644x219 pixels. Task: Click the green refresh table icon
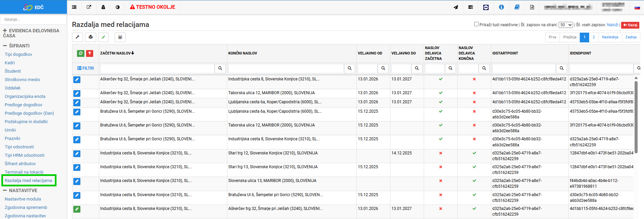click(81, 53)
